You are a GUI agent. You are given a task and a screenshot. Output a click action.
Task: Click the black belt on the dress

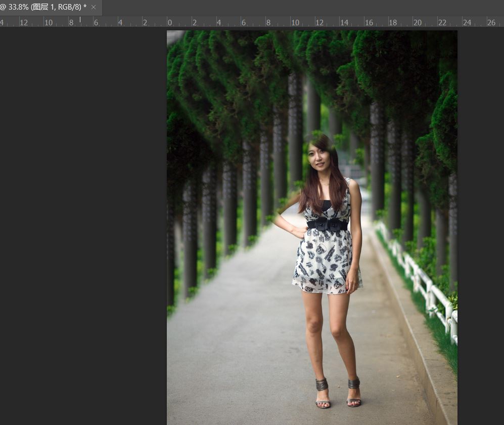coord(328,224)
